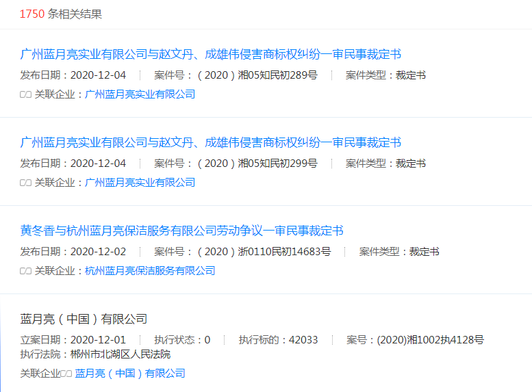Select 案件类型：裁定书 in 289号 entry
Screen dimensions: 532x392
point(385,75)
